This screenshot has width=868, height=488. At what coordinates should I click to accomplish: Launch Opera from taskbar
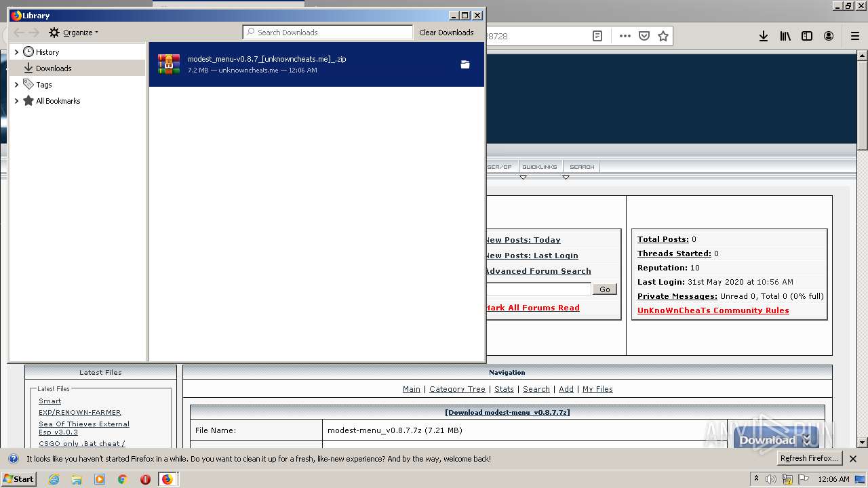(145, 479)
